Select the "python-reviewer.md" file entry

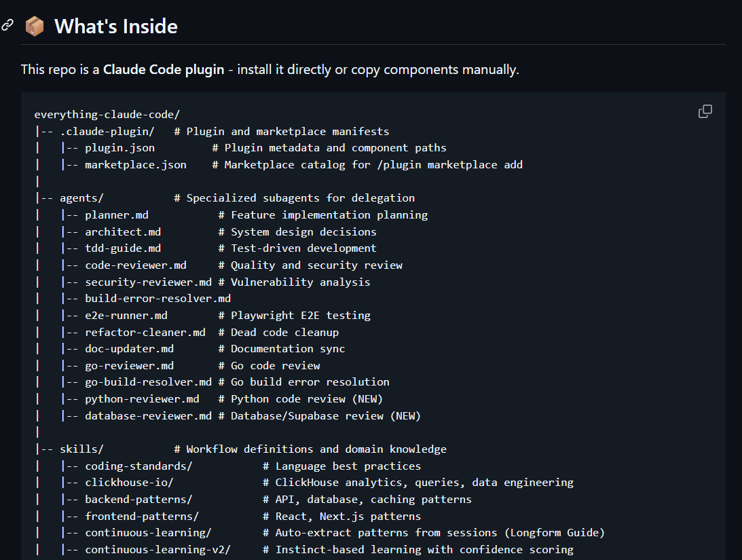tap(142, 399)
